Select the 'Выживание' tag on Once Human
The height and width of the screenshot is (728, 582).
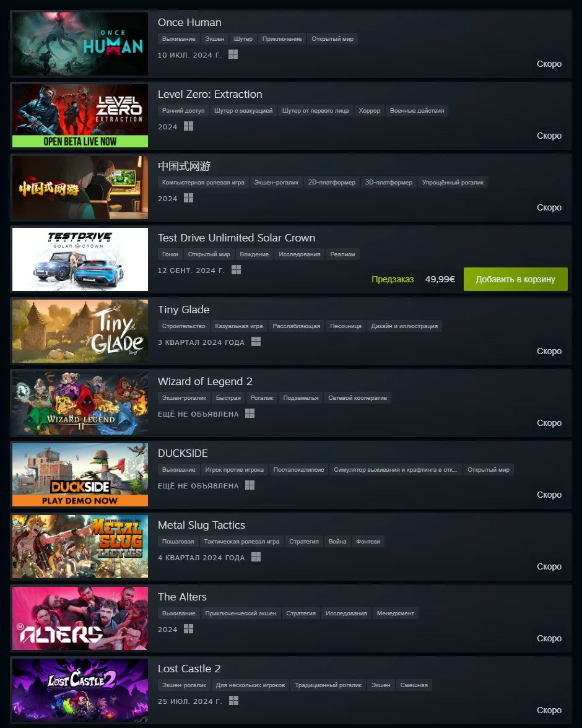click(x=179, y=39)
